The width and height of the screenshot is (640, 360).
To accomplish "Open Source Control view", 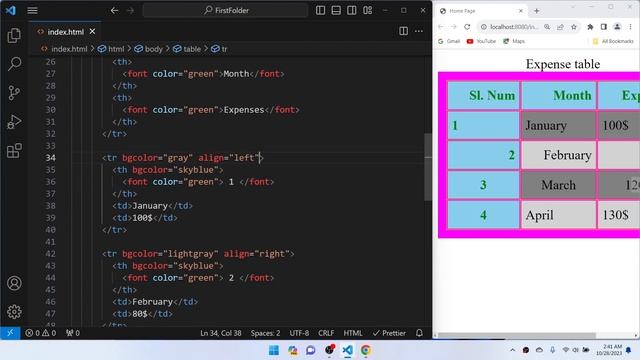I will (14, 93).
